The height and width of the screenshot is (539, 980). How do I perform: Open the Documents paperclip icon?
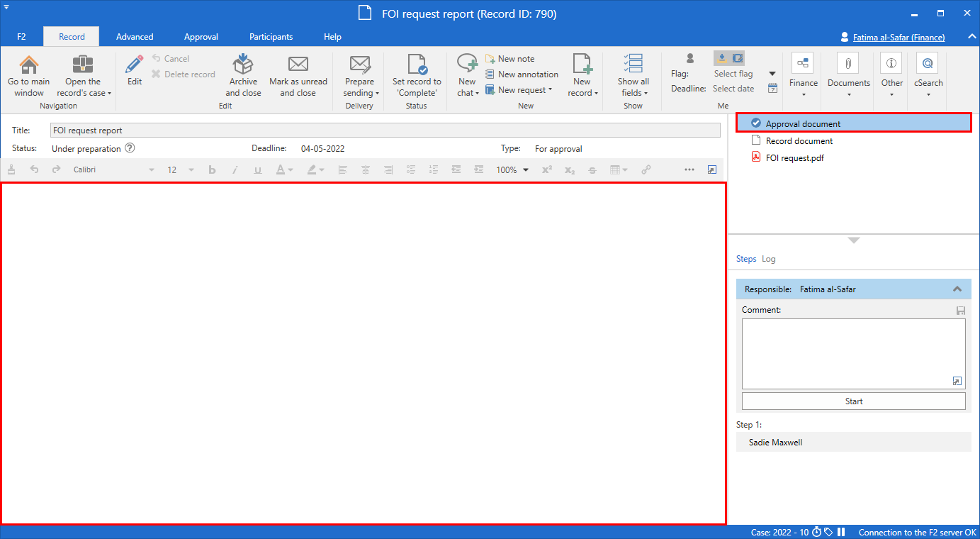(848, 63)
